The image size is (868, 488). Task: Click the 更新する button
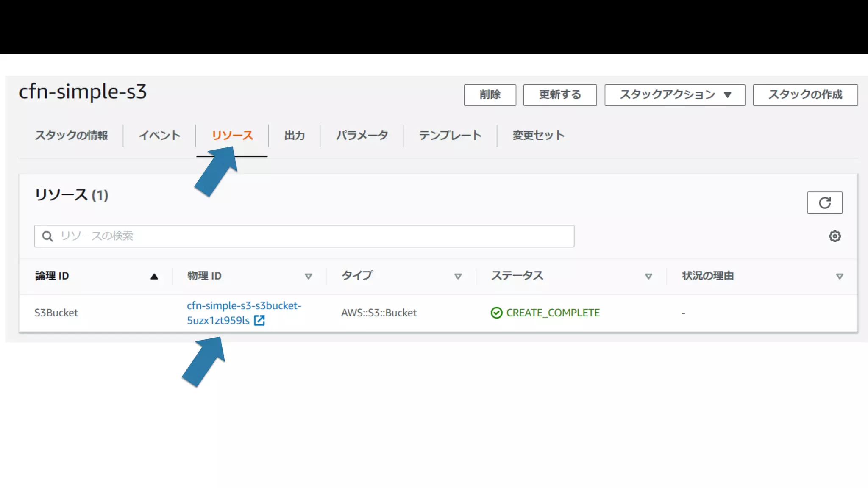click(x=559, y=95)
